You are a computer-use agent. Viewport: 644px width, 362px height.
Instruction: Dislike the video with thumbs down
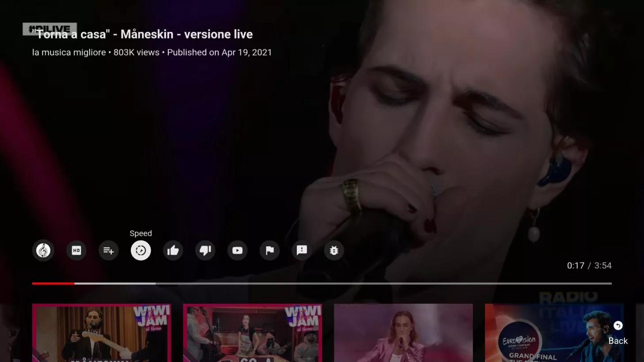tap(205, 251)
